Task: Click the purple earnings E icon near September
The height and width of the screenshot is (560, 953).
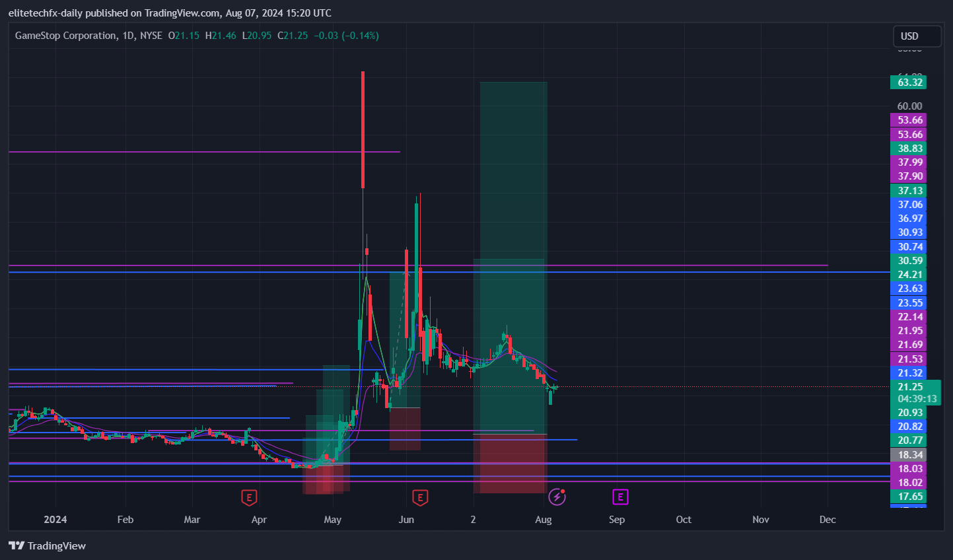Action: tap(619, 497)
